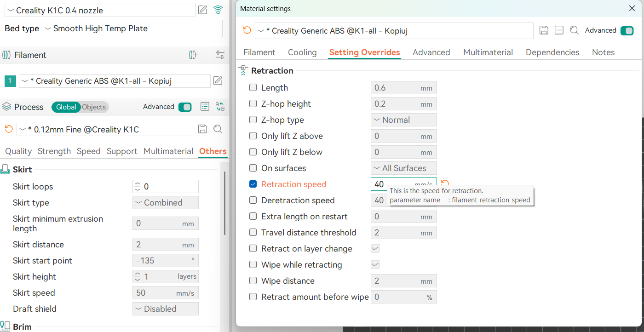Save the material preset in dialog
The width and height of the screenshot is (644, 332).
click(x=544, y=30)
